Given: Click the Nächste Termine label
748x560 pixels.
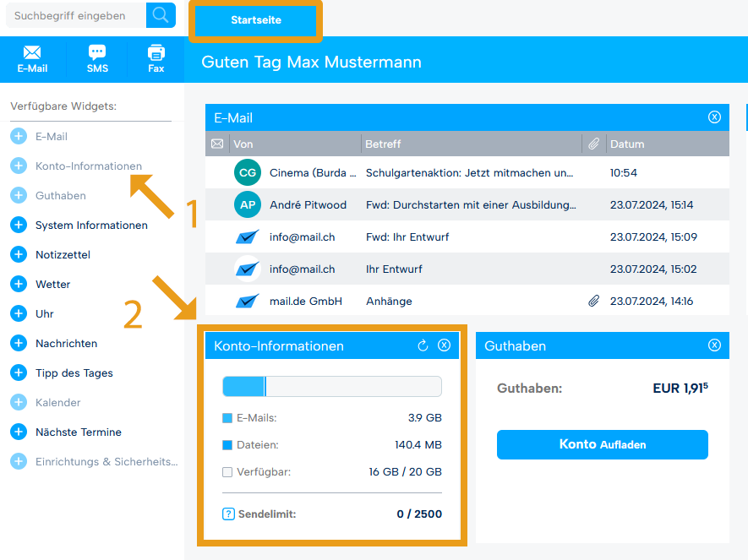Looking at the screenshot, I should [79, 432].
